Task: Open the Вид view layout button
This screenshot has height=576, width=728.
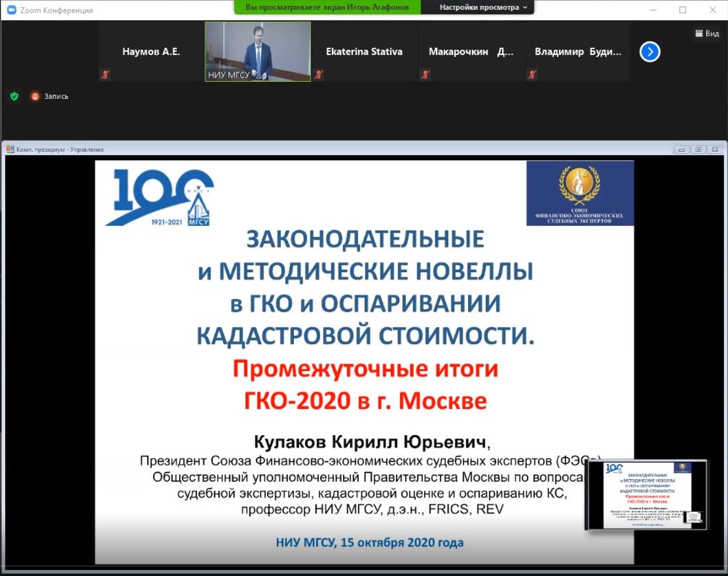Action: pyautogui.click(x=707, y=33)
